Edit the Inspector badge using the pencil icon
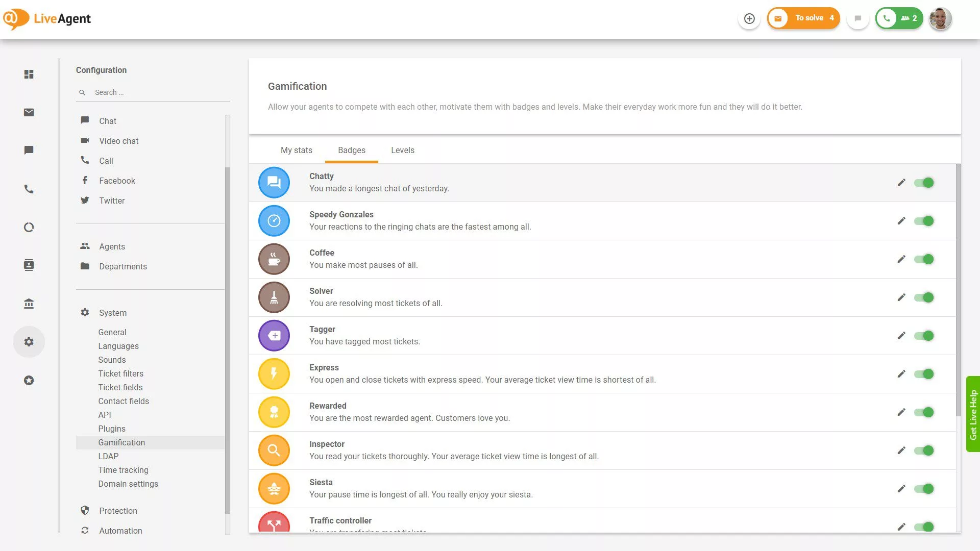Viewport: 980px width, 551px height. coord(901,450)
